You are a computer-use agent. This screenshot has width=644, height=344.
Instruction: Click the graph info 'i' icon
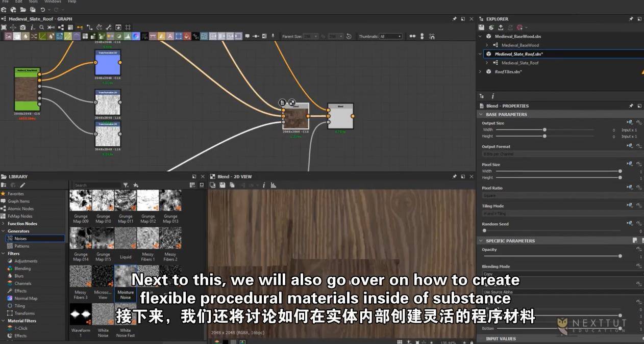32,27
